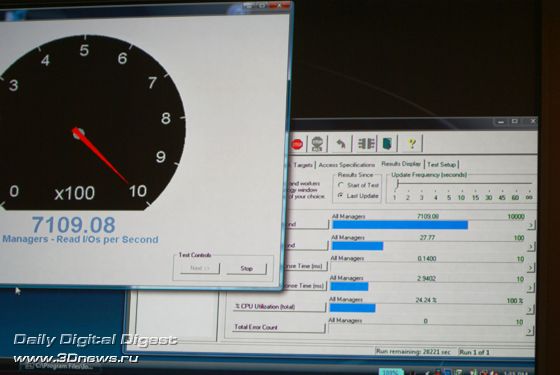560x375 pixels.
Task: Click the arrow button in the 7109.08 row
Action: click(531, 225)
